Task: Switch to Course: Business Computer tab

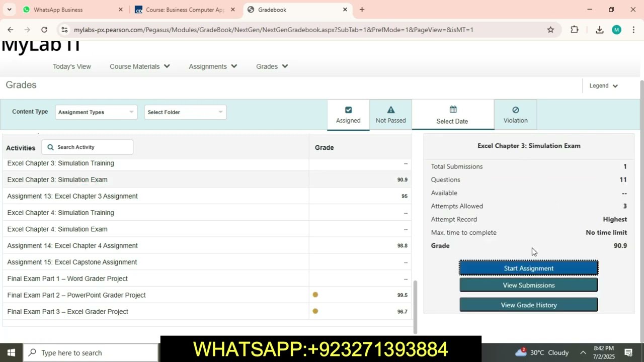Action: pyautogui.click(x=185, y=10)
